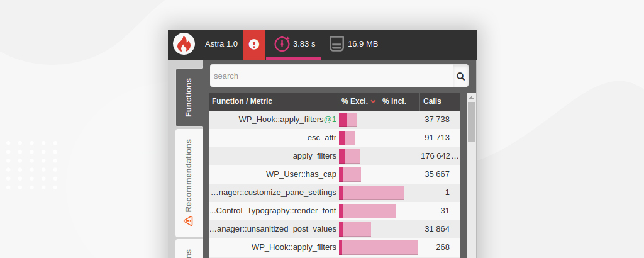Image resolution: width=644 pixels, height=258 pixels.
Task: Sort by the % Excl. column header
Action: pos(358,101)
